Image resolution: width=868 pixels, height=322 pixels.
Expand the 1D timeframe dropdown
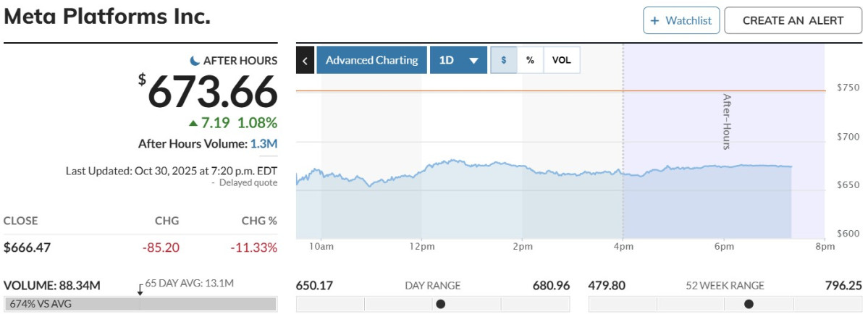point(458,60)
